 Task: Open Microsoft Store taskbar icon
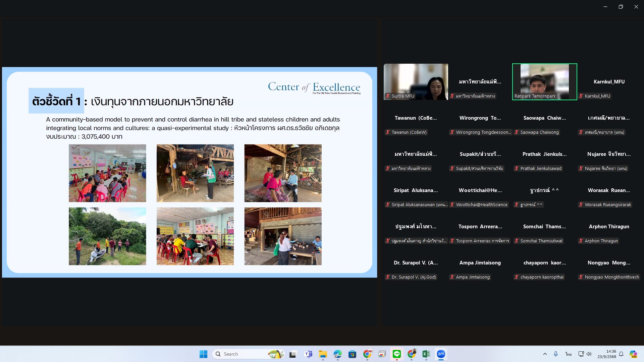[x=352, y=354]
